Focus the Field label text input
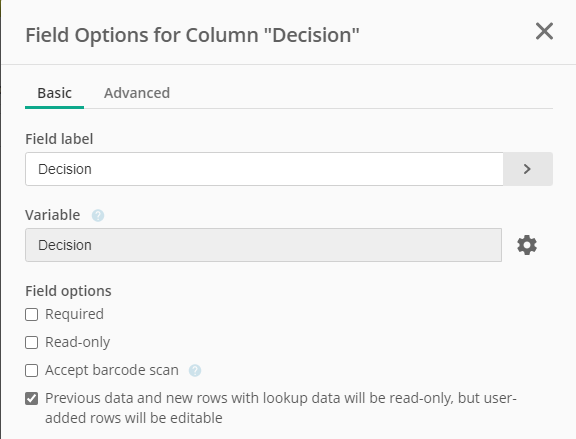Image resolution: width=576 pixels, height=439 pixels. click(x=264, y=169)
